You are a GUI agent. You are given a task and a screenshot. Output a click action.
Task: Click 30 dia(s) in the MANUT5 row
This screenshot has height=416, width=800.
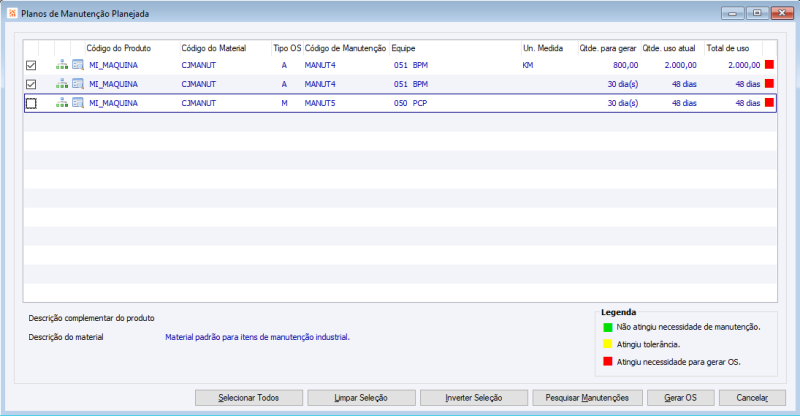622,103
